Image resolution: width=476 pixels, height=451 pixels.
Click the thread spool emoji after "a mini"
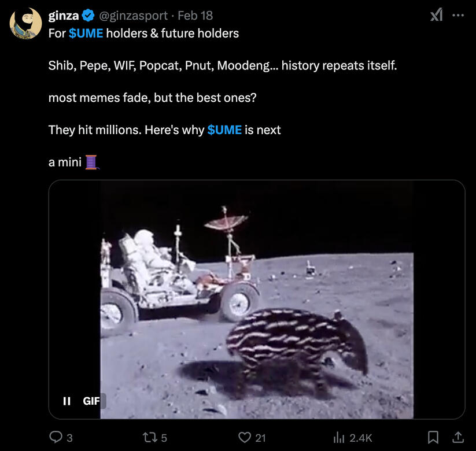tap(92, 162)
